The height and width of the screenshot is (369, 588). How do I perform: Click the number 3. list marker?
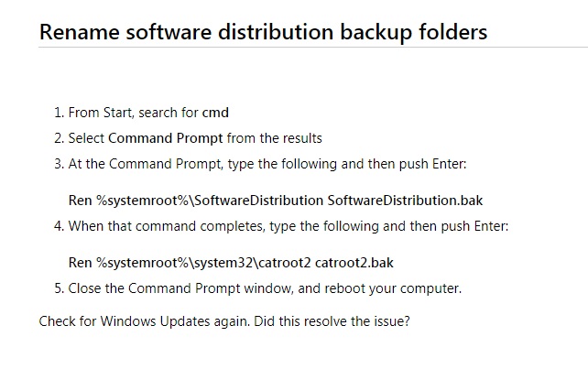point(60,164)
